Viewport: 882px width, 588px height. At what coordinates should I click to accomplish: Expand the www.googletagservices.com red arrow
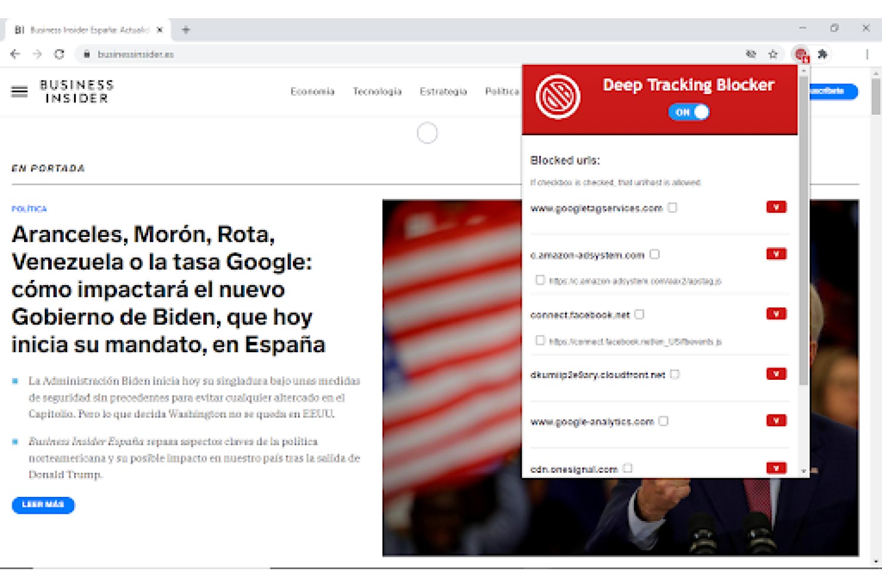click(x=776, y=207)
